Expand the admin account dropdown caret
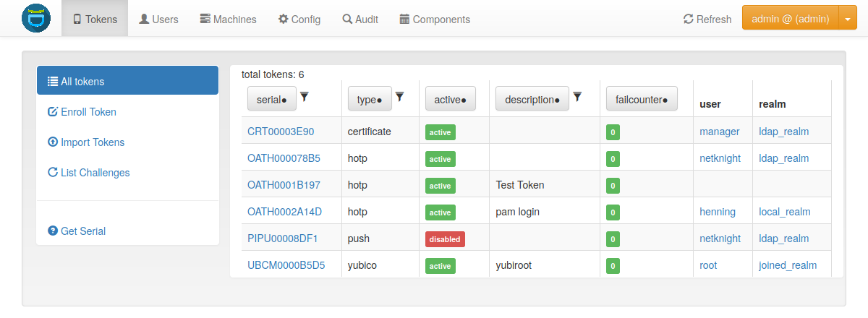 point(847,20)
